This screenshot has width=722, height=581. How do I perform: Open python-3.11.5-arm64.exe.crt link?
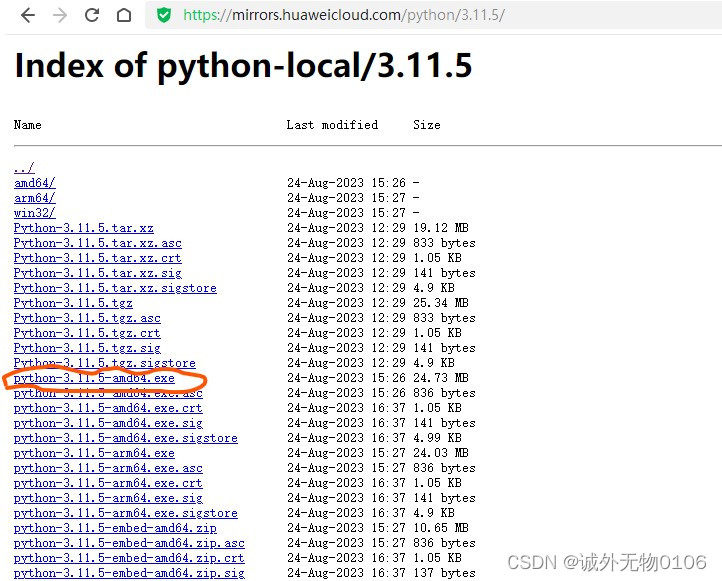click(108, 483)
